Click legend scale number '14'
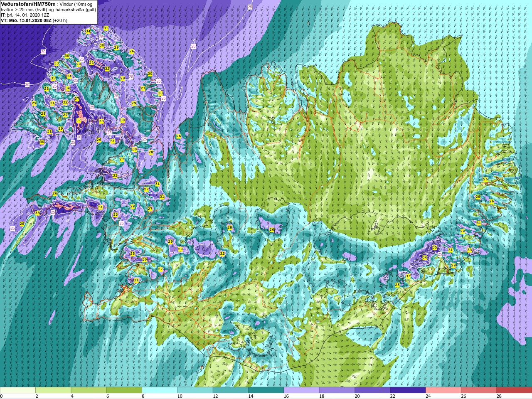This screenshot has height=399, width=532. tap(251, 396)
